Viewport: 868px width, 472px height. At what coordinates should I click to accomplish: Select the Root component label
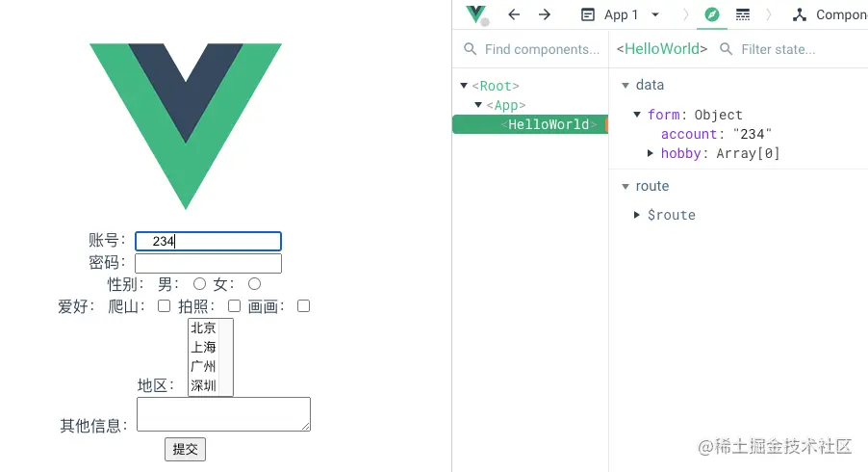pos(496,86)
